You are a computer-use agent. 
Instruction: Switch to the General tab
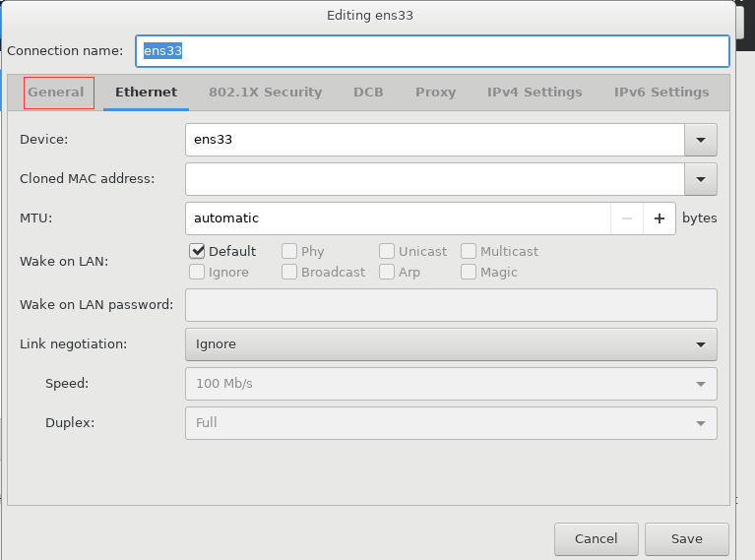coord(56,92)
